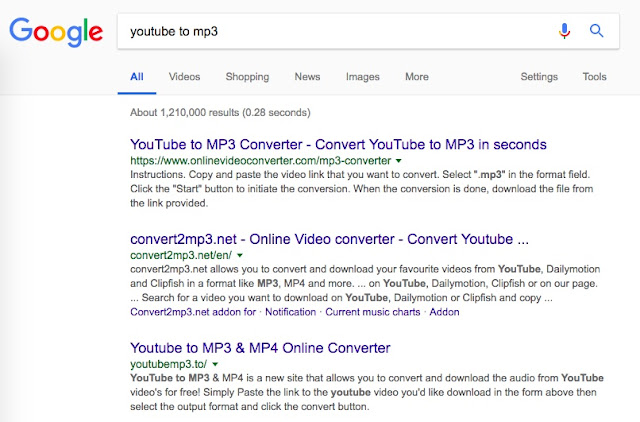The height and width of the screenshot is (422, 640).
Task: Open the Addon sitelink
Action: coord(444,312)
